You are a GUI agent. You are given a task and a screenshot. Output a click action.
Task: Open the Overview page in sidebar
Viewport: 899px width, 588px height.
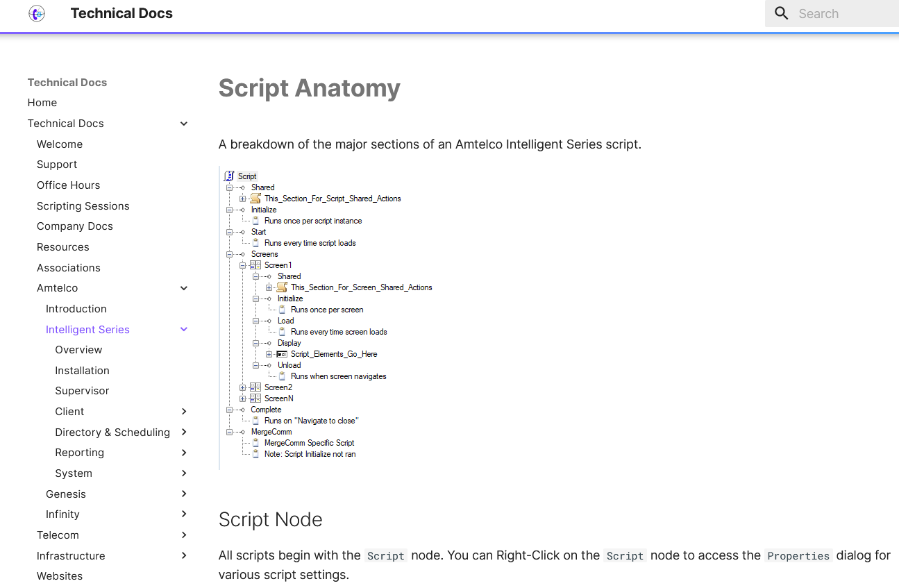pyautogui.click(x=78, y=350)
